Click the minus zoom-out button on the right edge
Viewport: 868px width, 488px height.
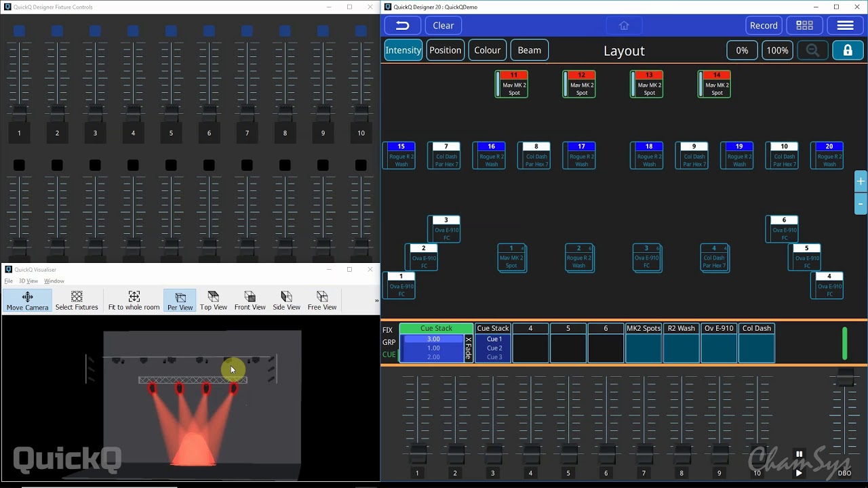coord(861,204)
